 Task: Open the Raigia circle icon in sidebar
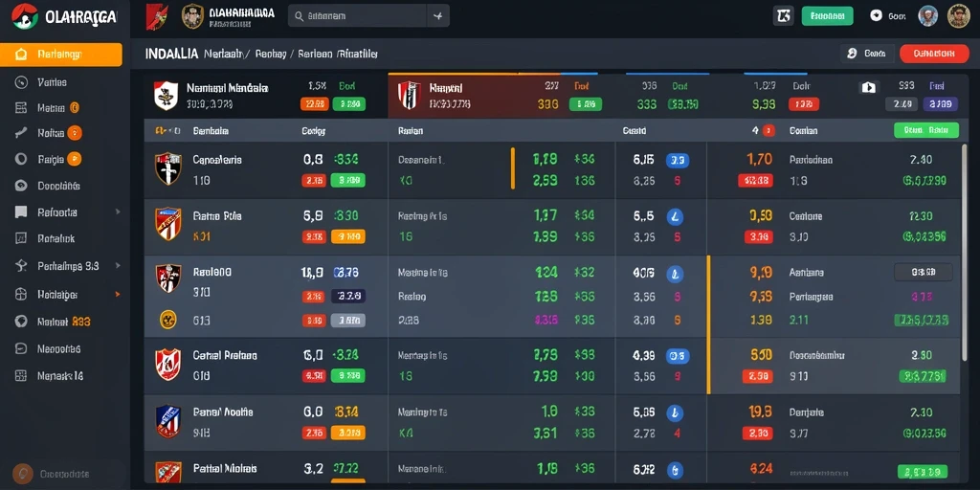21,159
